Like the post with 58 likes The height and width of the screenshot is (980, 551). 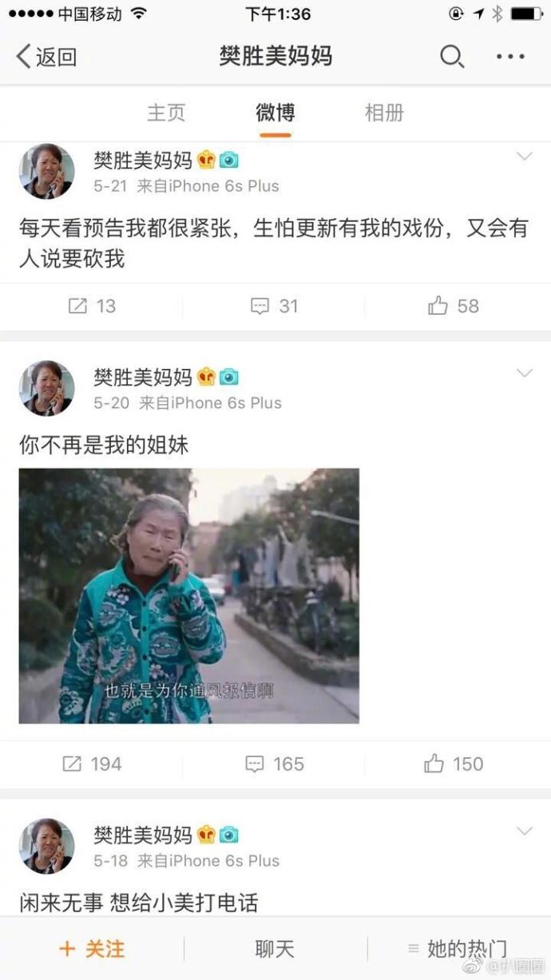[x=454, y=306]
